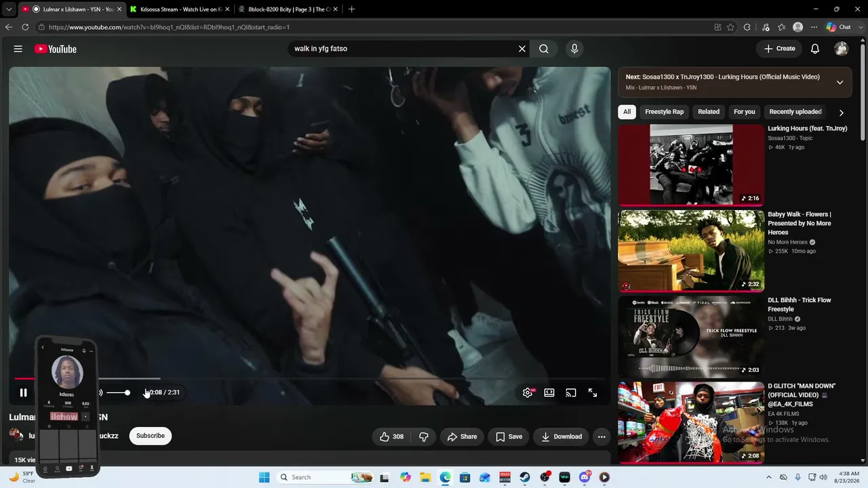The height and width of the screenshot is (488, 868).
Task: Open D GLITCH "MAN DOWN" video title
Action: click(802, 395)
